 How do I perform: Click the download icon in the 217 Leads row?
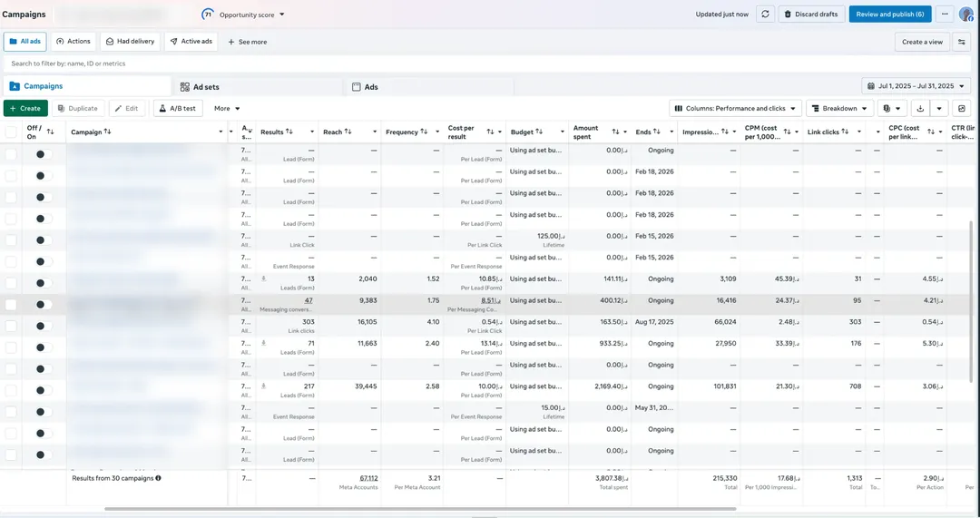point(264,386)
